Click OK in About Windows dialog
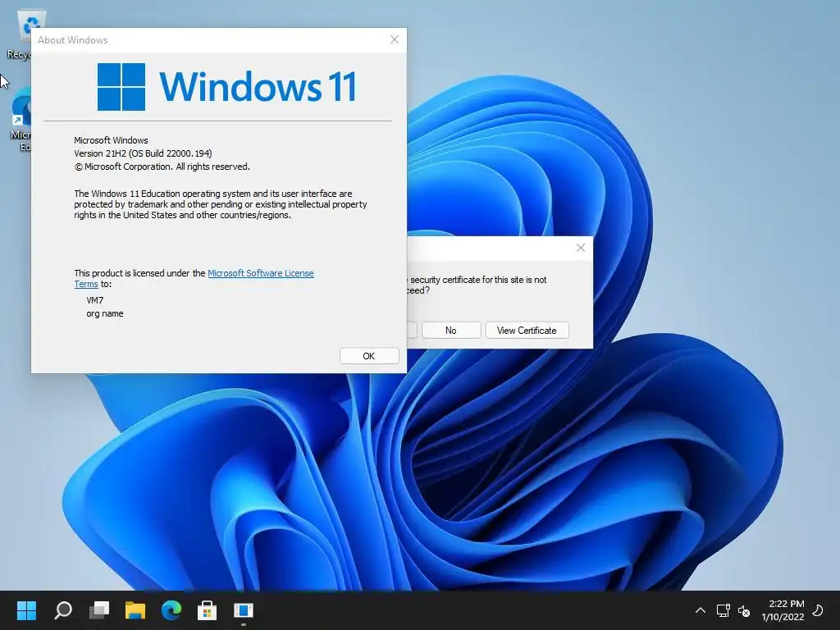 pyautogui.click(x=369, y=356)
